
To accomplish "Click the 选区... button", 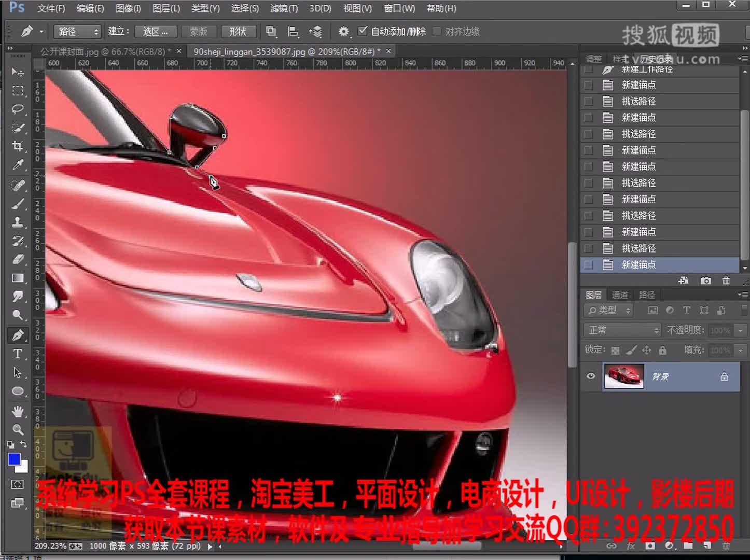I will 156,32.
